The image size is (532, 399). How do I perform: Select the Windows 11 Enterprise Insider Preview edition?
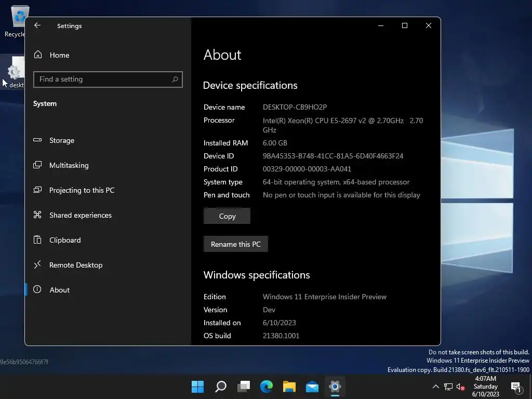[324, 297]
